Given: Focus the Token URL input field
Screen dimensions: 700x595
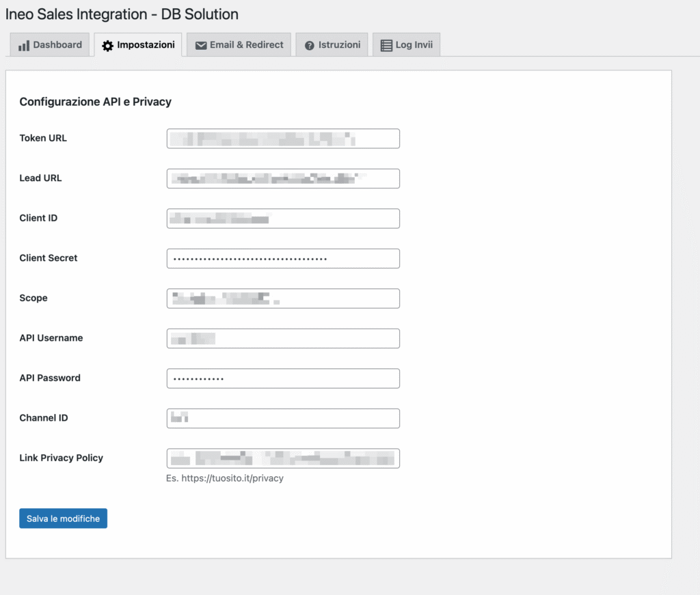Looking at the screenshot, I should [x=283, y=139].
